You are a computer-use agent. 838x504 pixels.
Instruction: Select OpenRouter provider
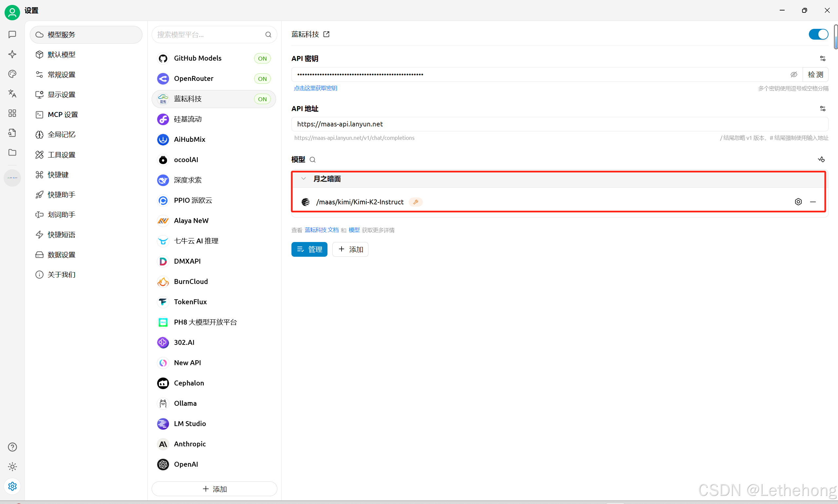[x=214, y=79]
